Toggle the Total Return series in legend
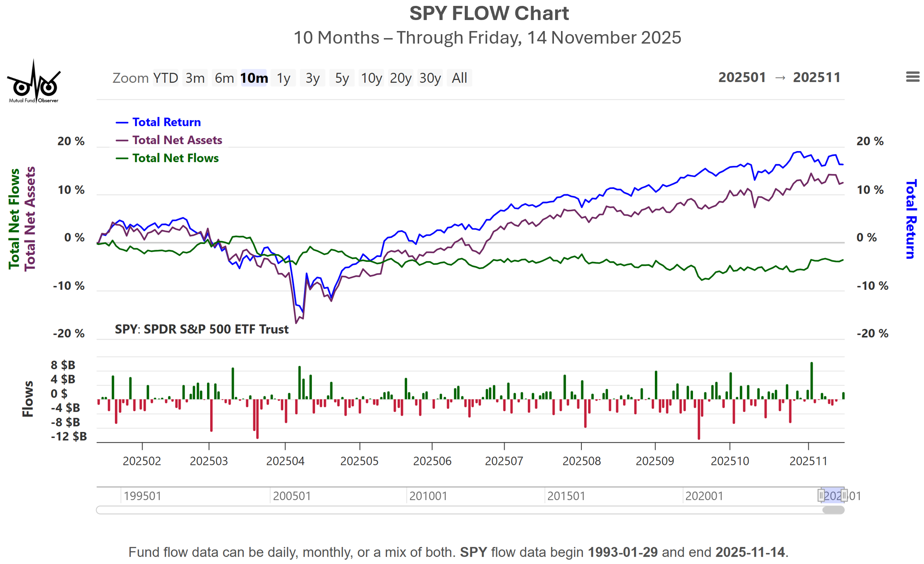Screen dimensions: 924x564 166,122
